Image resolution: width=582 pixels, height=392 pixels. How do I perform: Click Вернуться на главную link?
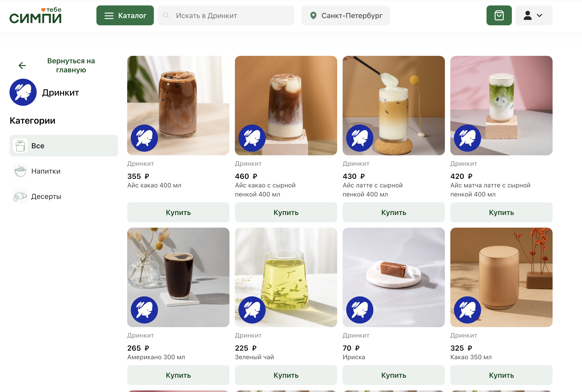point(71,66)
